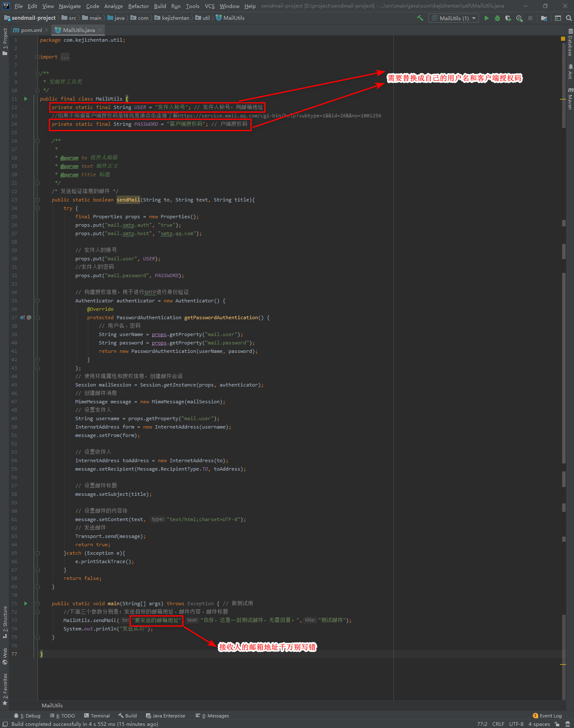Click the yellow inspection indicator above scrollbar
This screenshot has height=728, width=574.
pyautogui.click(x=563, y=38)
